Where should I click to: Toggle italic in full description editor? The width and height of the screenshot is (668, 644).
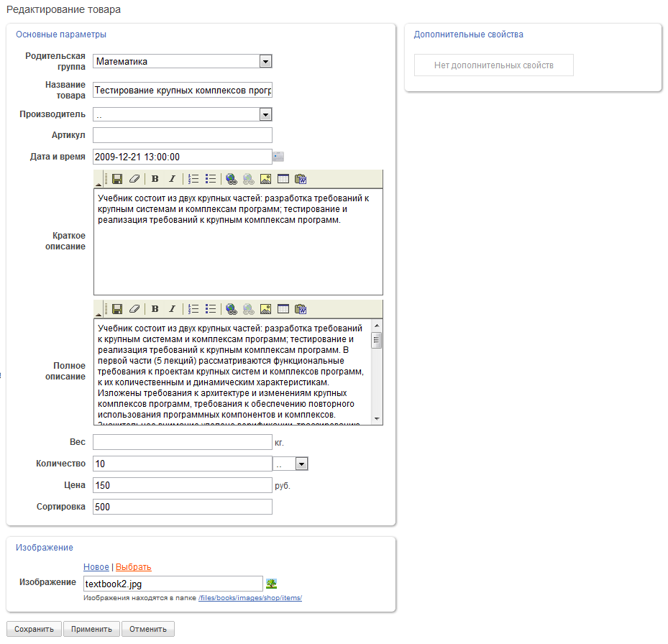point(172,309)
